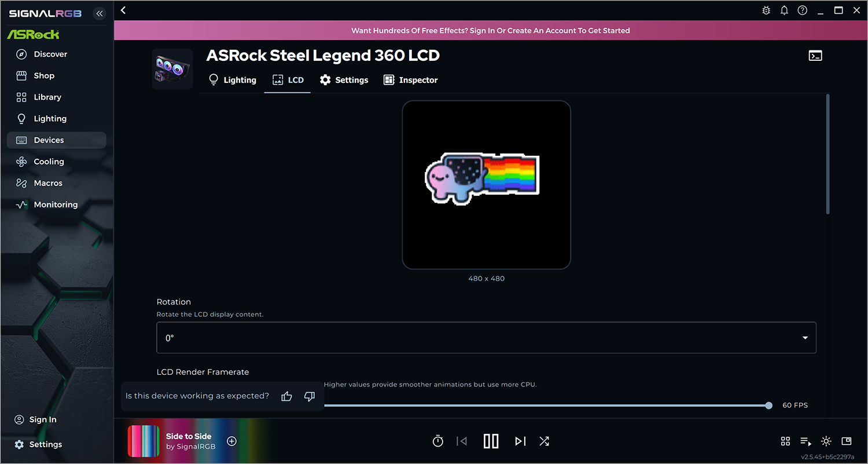Click the ASRock logo in the sidebar
This screenshot has width=868, height=464.
coord(33,35)
